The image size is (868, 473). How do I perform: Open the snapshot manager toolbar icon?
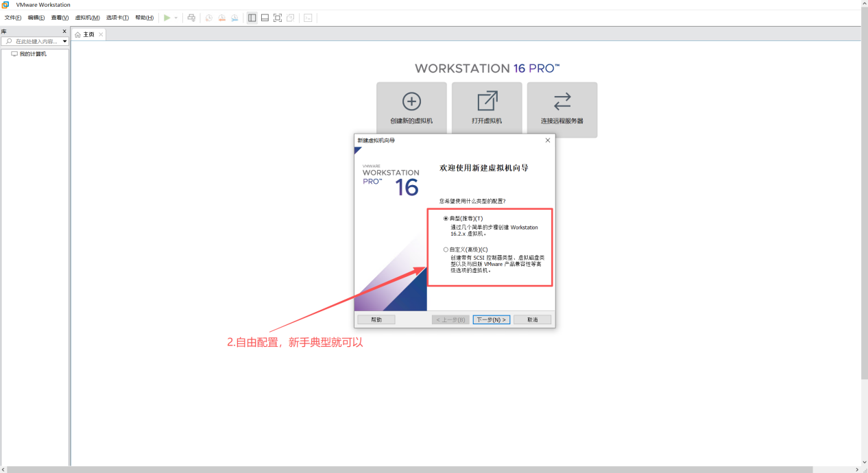(x=234, y=18)
